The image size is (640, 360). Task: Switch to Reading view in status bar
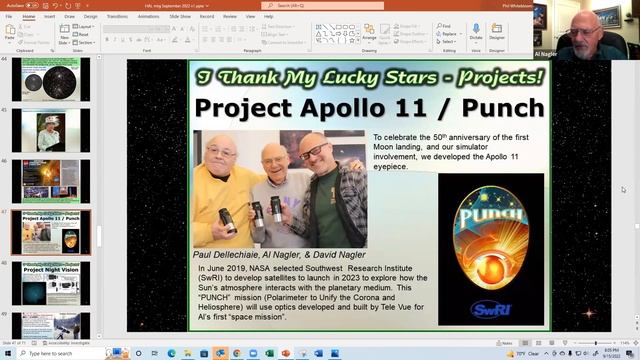pos(551,343)
